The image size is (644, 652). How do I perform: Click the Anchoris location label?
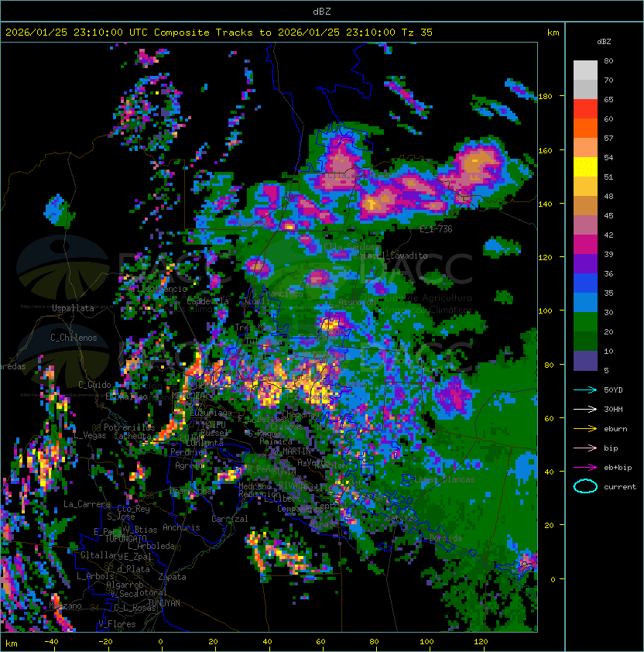pos(181,528)
